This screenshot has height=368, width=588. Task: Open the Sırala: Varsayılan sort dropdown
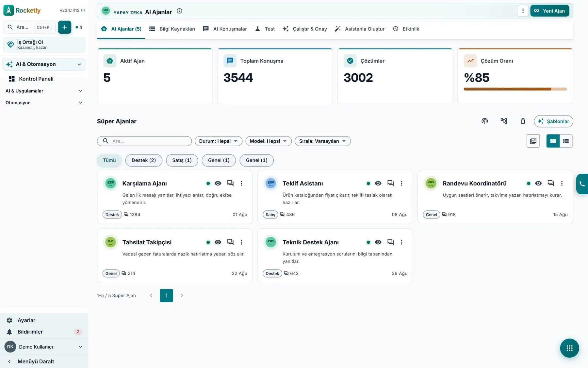[x=323, y=141]
